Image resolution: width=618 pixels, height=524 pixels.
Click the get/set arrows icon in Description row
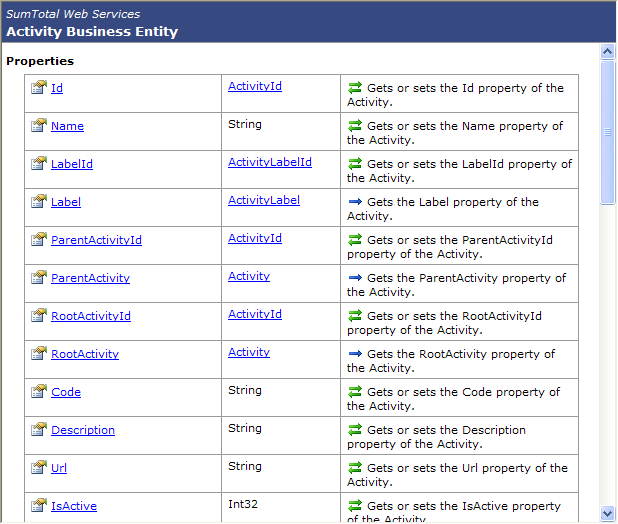click(354, 430)
